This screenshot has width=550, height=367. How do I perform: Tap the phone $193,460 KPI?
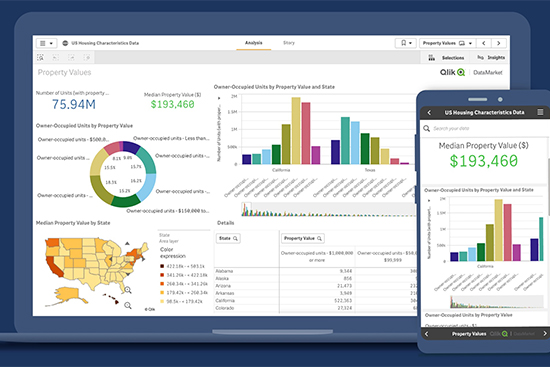(x=484, y=161)
